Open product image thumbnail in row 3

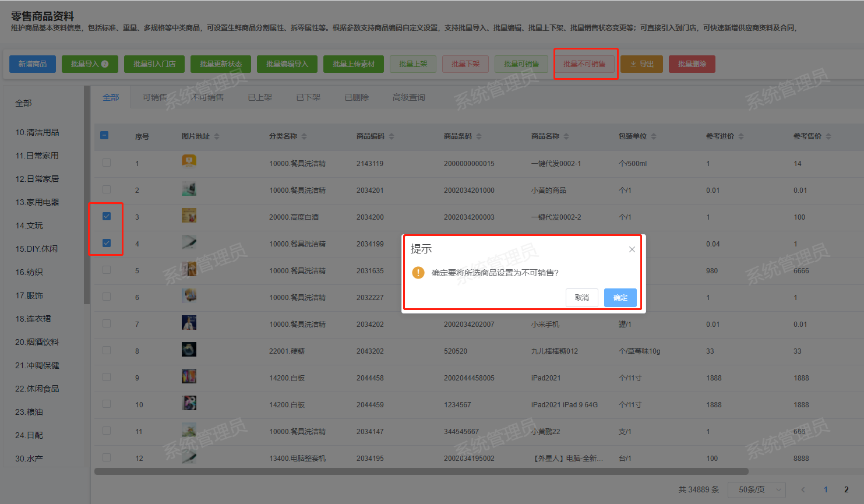189,215
